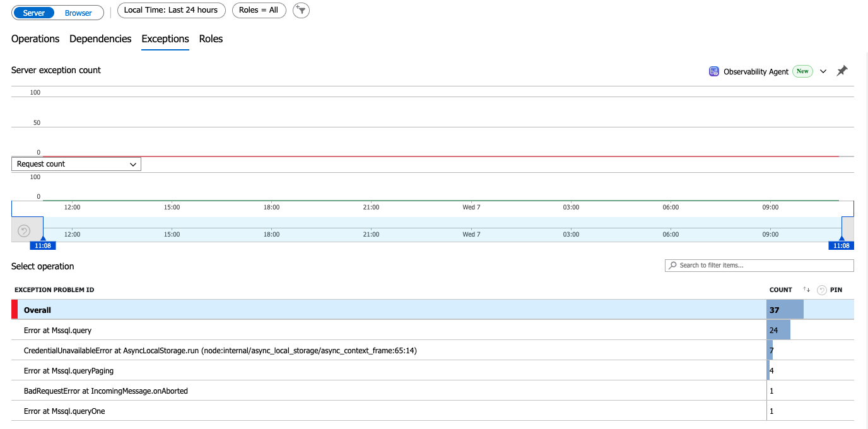The width and height of the screenshot is (868, 429).
Task: Focus the Search to filter items field
Action: (759, 266)
